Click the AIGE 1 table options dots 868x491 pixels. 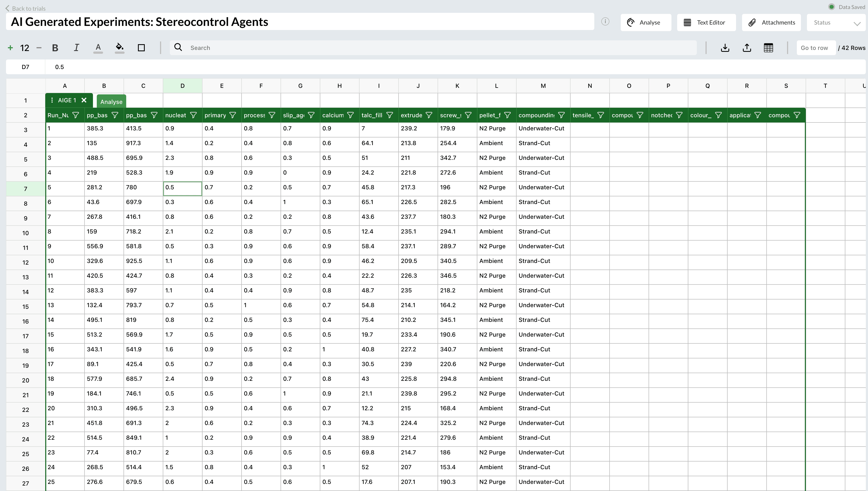(x=52, y=100)
